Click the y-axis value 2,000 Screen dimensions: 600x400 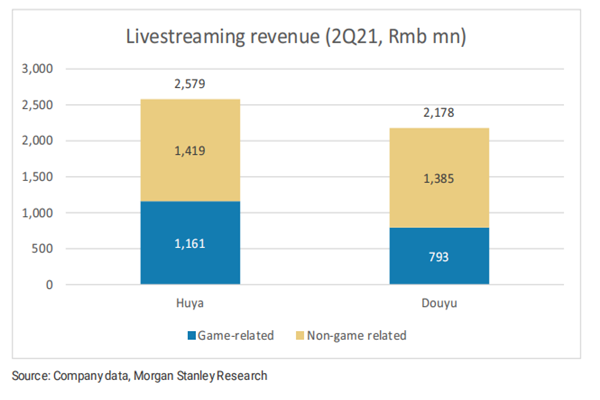37,141
